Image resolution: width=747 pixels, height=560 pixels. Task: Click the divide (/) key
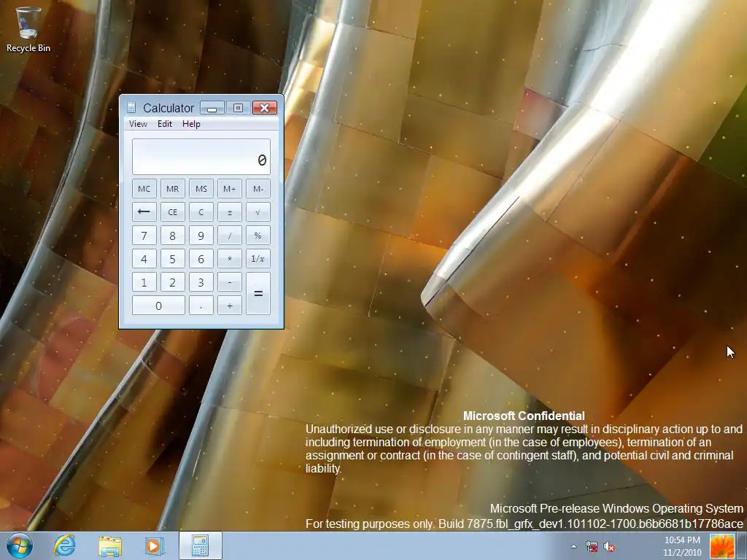tap(230, 236)
